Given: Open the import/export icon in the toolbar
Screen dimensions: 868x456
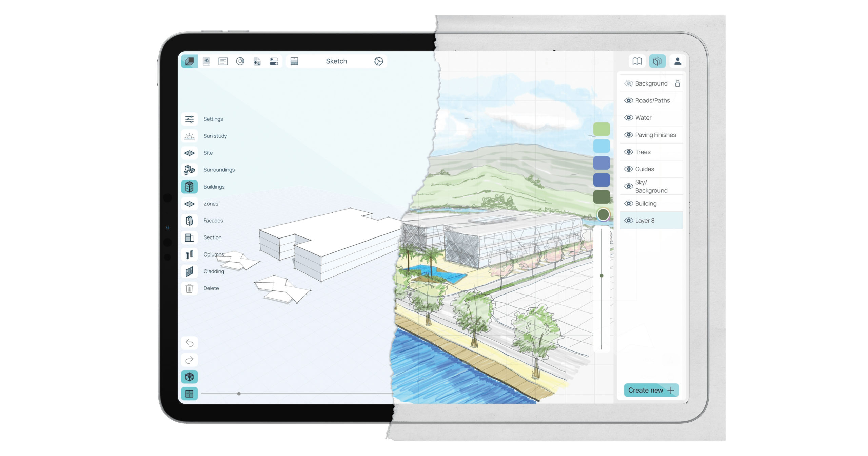Looking at the screenshot, I should click(x=257, y=61).
